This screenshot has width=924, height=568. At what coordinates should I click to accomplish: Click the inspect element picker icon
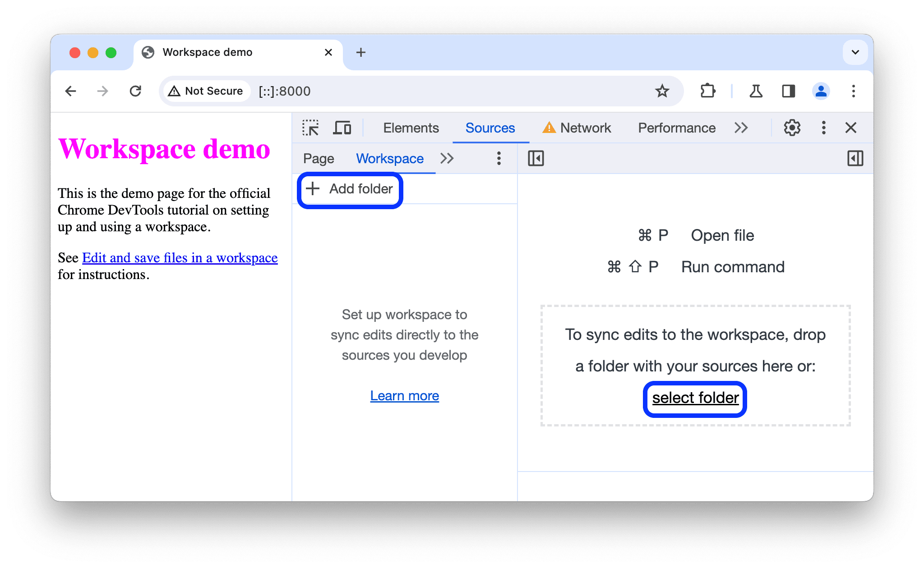[x=311, y=127]
